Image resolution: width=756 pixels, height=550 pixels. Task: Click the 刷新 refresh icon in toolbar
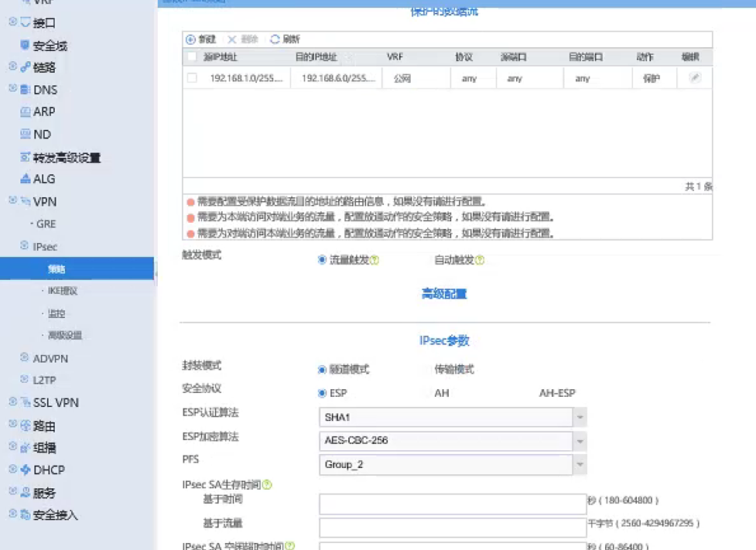click(x=275, y=39)
